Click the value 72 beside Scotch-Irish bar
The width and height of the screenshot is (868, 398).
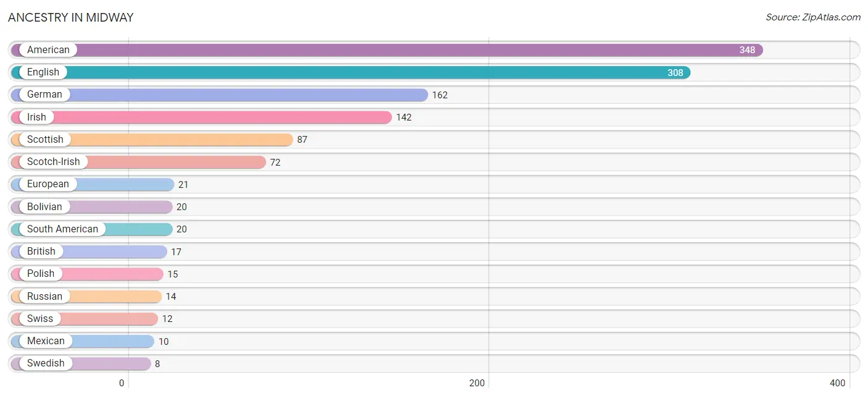point(275,162)
